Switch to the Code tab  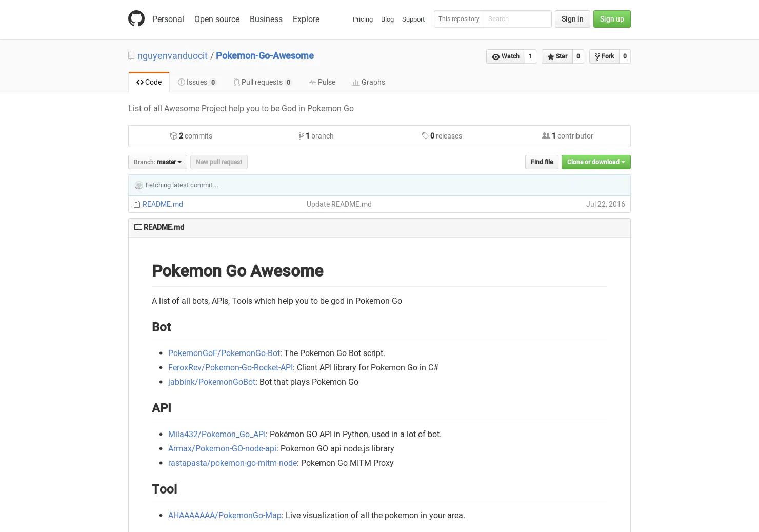149,82
